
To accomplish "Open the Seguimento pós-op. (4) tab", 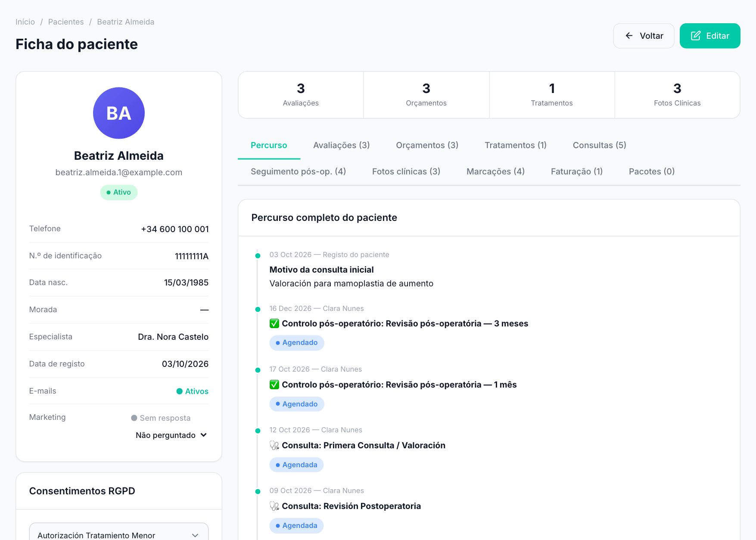I will (299, 171).
